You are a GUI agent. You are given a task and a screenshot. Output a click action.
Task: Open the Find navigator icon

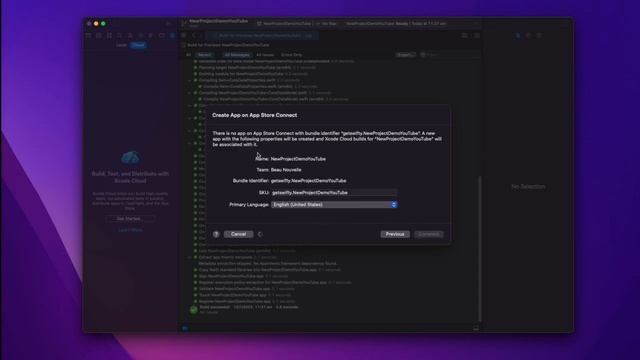point(120,36)
